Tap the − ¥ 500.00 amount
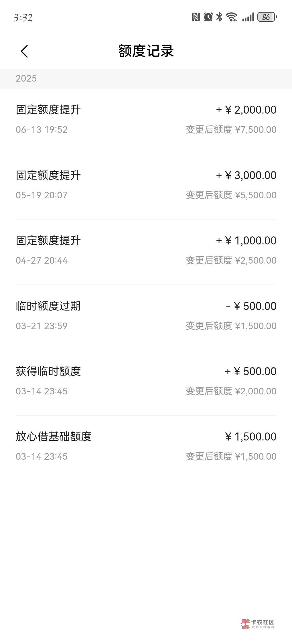292x644 pixels. coord(251,306)
